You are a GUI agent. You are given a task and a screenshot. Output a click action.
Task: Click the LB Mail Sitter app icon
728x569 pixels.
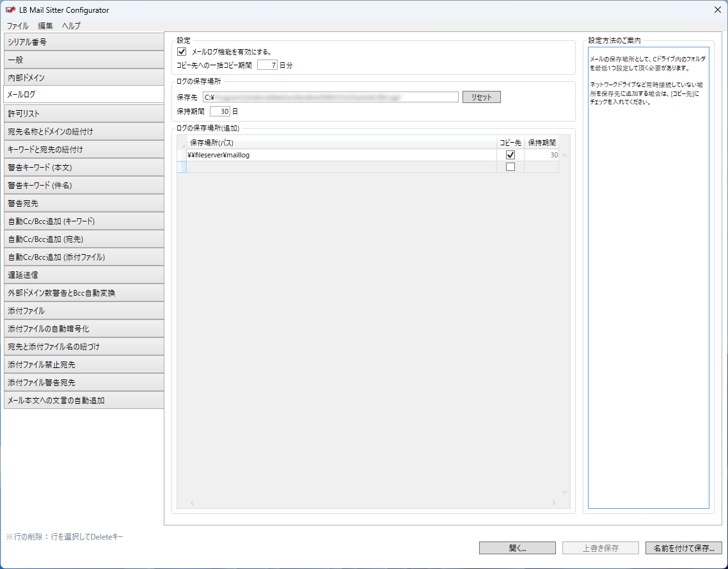(x=11, y=10)
